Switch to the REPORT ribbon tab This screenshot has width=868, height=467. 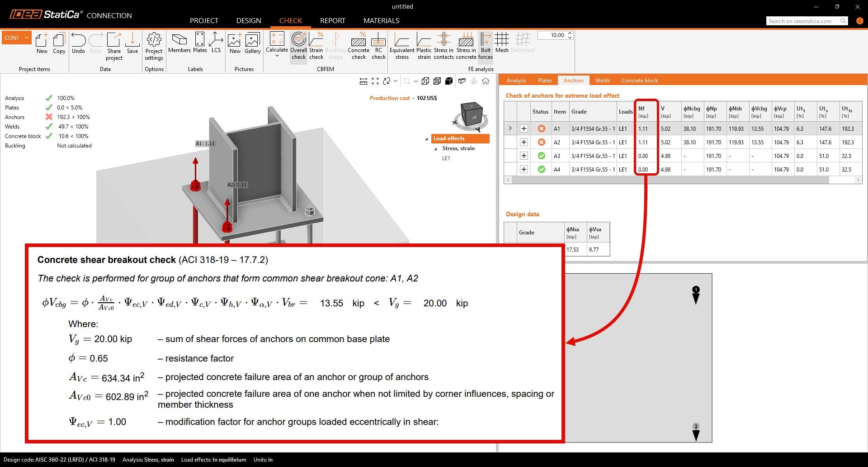coord(332,20)
